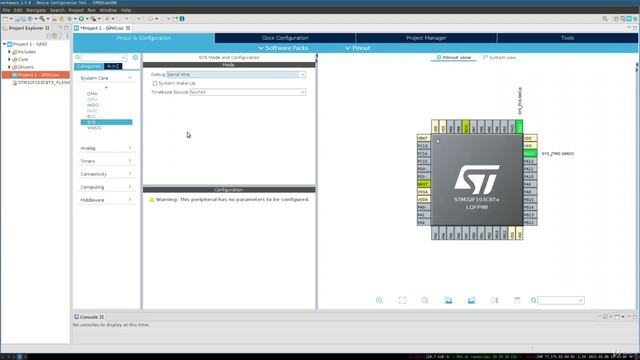Click the rotate clockwise chip icon
640x360 pixels.
[x=448, y=300]
